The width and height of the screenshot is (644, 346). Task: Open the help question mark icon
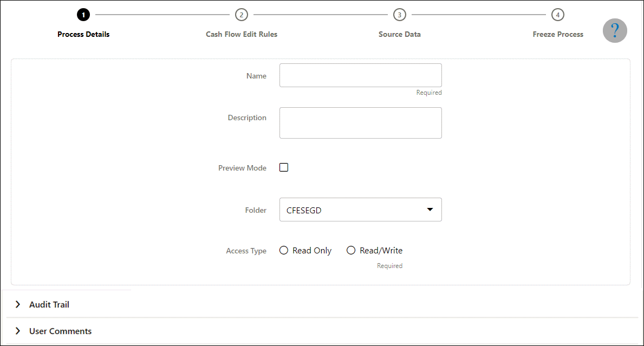point(614,30)
